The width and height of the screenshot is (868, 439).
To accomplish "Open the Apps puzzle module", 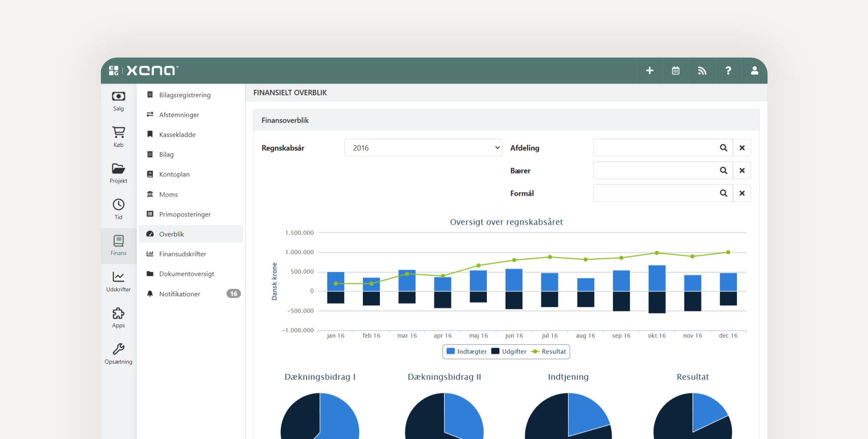I will [119, 318].
